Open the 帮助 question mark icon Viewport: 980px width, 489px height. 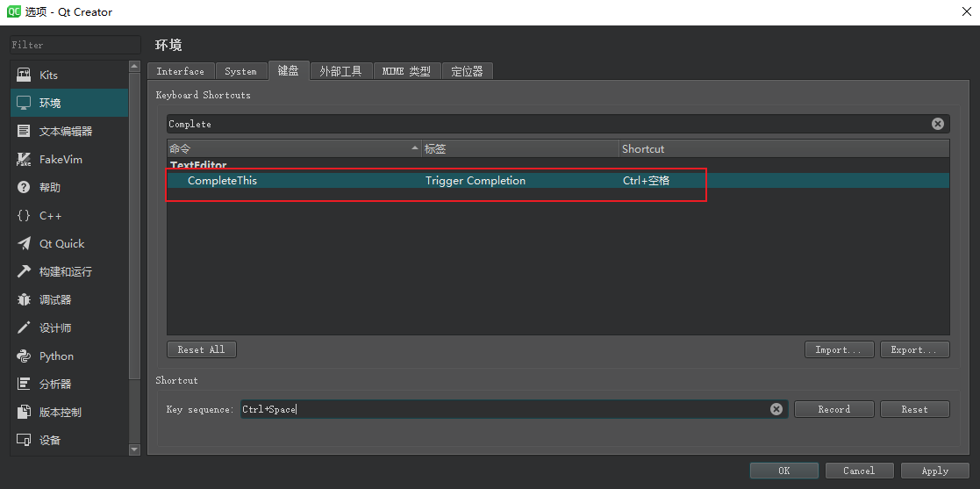[x=24, y=188]
